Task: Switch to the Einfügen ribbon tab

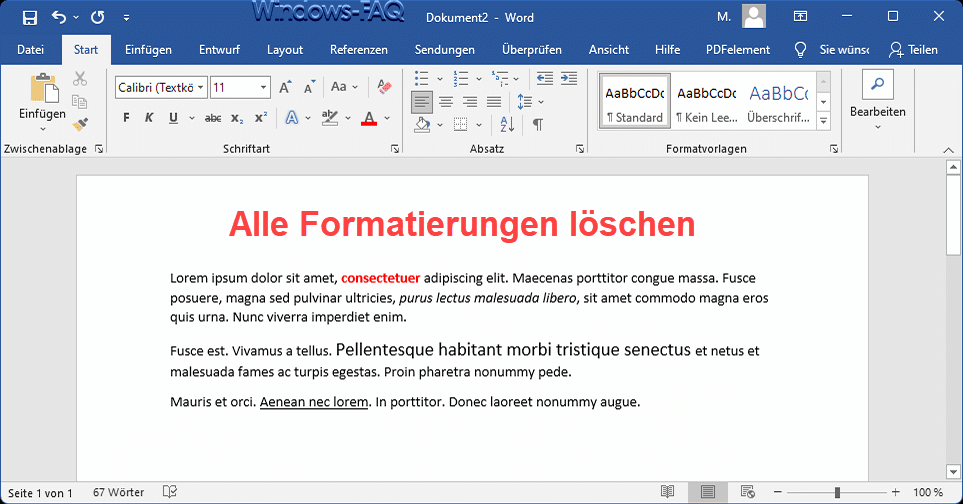Action: (x=148, y=50)
